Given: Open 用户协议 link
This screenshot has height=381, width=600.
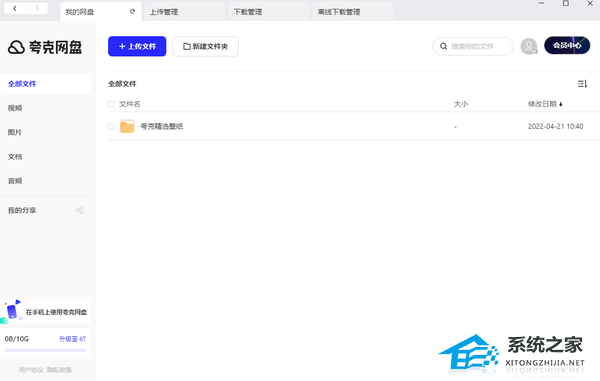Looking at the screenshot, I should click(x=31, y=370).
